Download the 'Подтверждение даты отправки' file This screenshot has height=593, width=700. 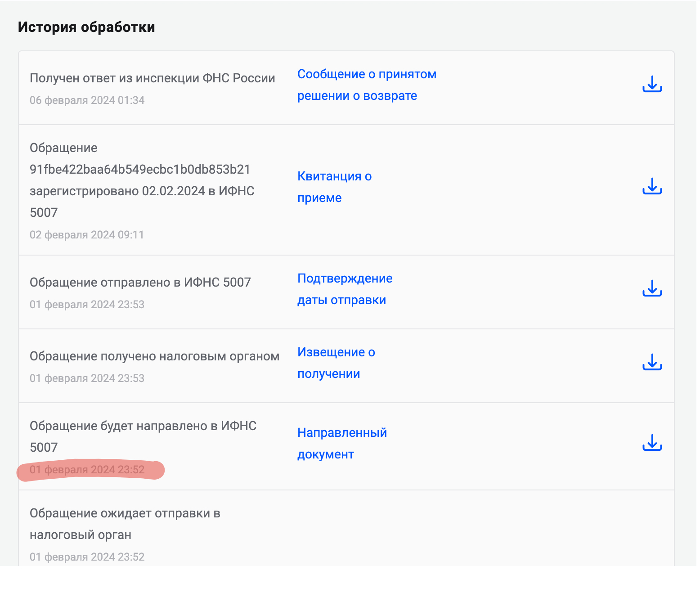click(652, 289)
